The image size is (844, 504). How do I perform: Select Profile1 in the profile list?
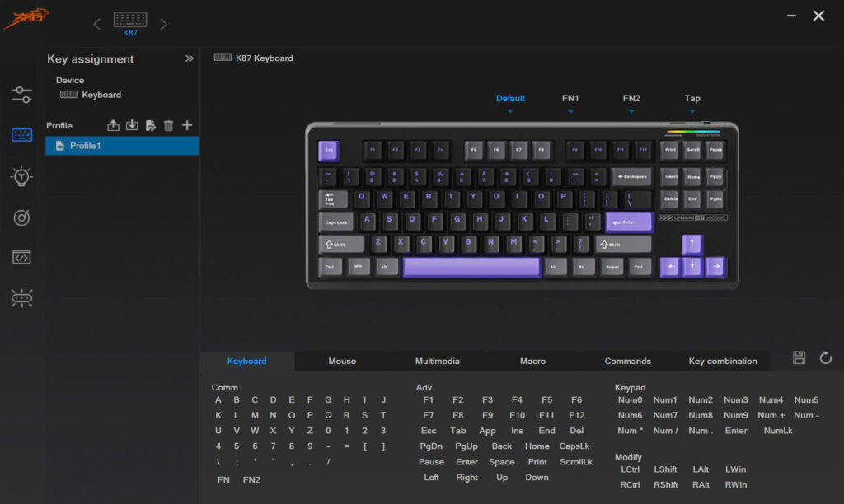pyautogui.click(x=122, y=146)
